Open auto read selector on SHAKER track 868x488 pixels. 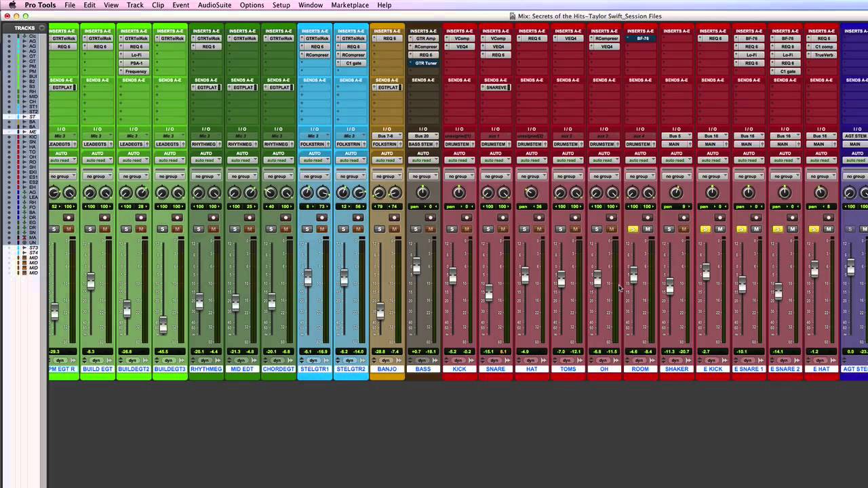point(678,161)
